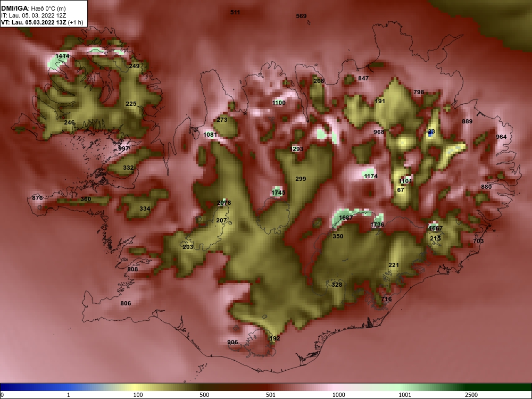Screen dimensions: 532x399
Task: Click the legend tick label 1000
Action: click(x=338, y=395)
